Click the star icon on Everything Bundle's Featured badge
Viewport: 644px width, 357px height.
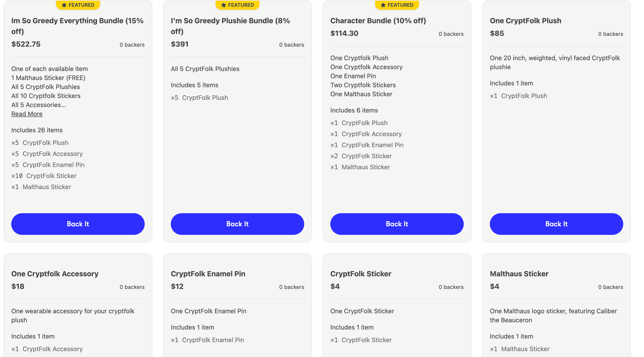[64, 5]
